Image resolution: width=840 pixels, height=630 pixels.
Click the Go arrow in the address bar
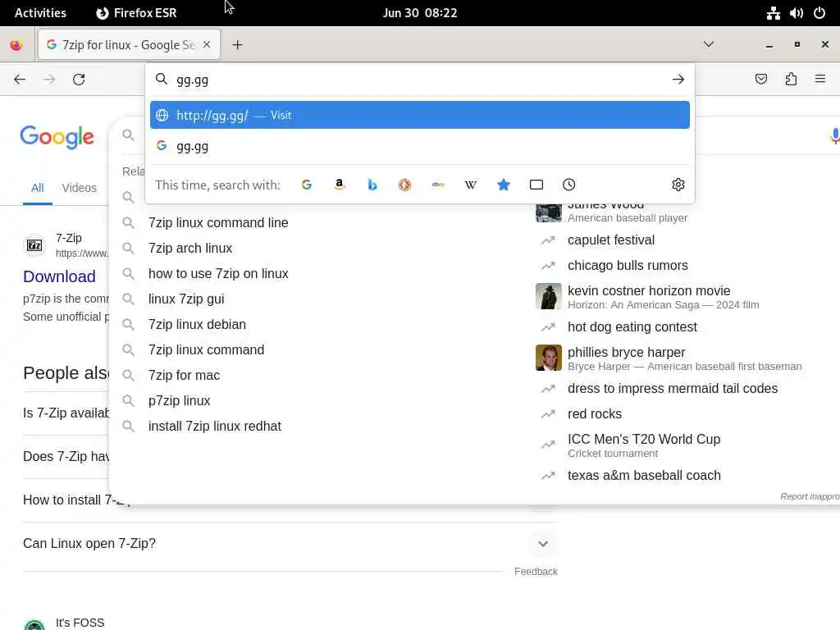(678, 80)
